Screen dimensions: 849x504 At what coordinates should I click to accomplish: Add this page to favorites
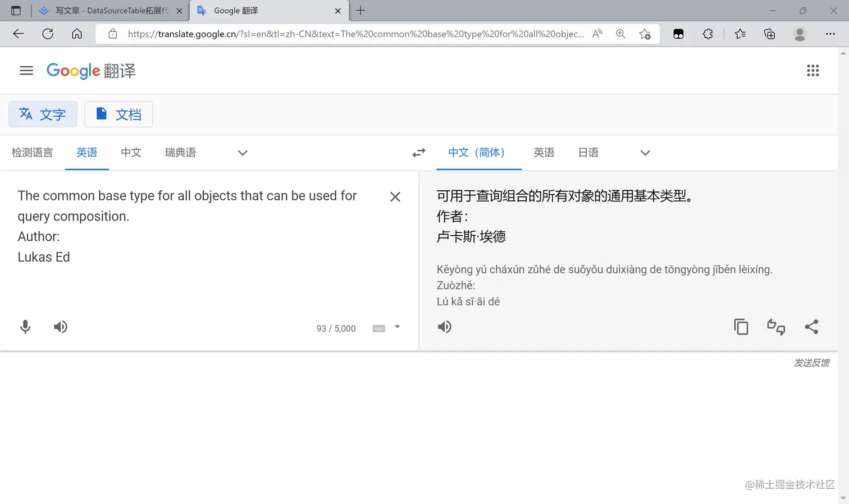645,34
